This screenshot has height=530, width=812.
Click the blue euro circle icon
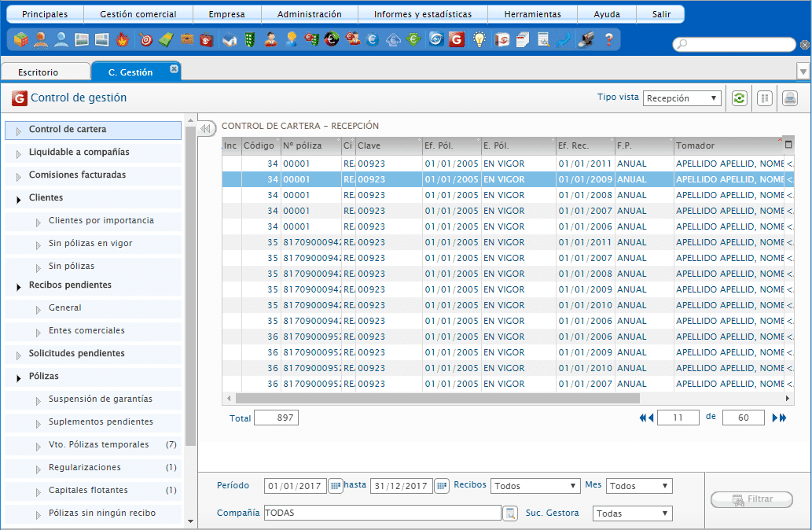(x=373, y=39)
